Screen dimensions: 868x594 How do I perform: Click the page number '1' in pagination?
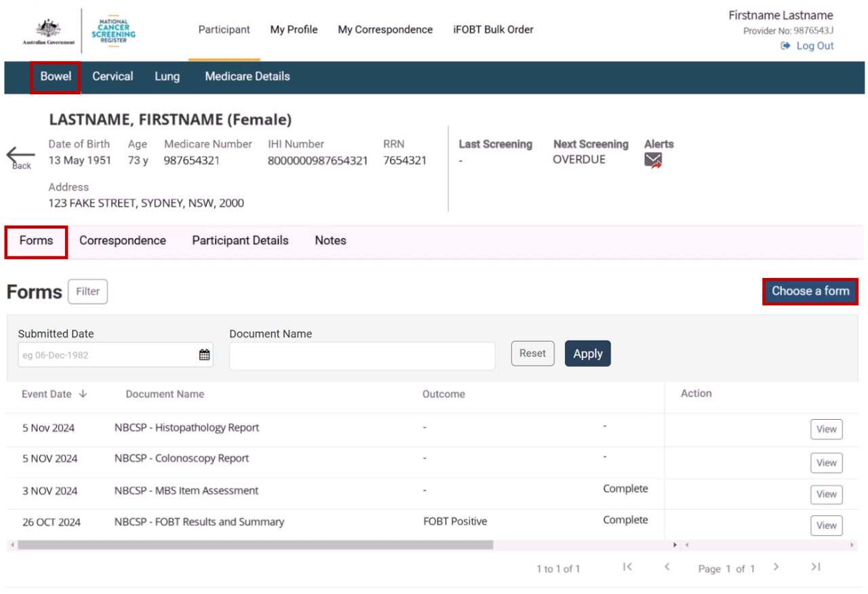729,569
